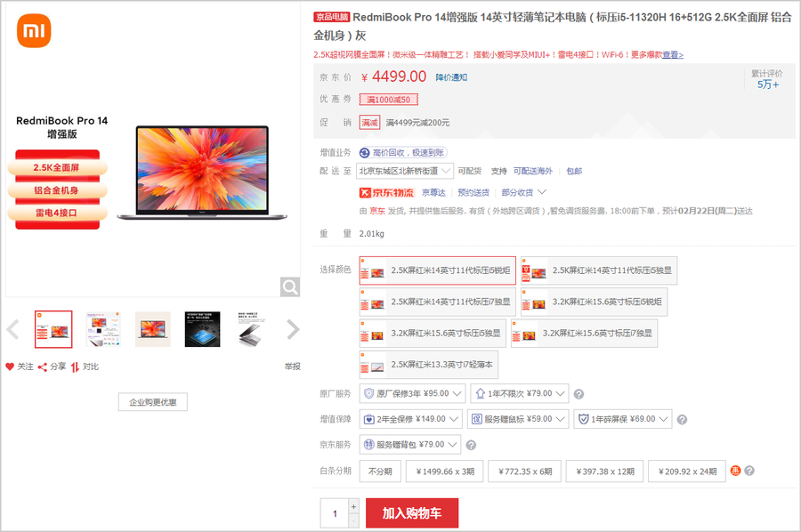Click the 分享 share icon
The height and width of the screenshot is (532, 801).
coord(43,367)
